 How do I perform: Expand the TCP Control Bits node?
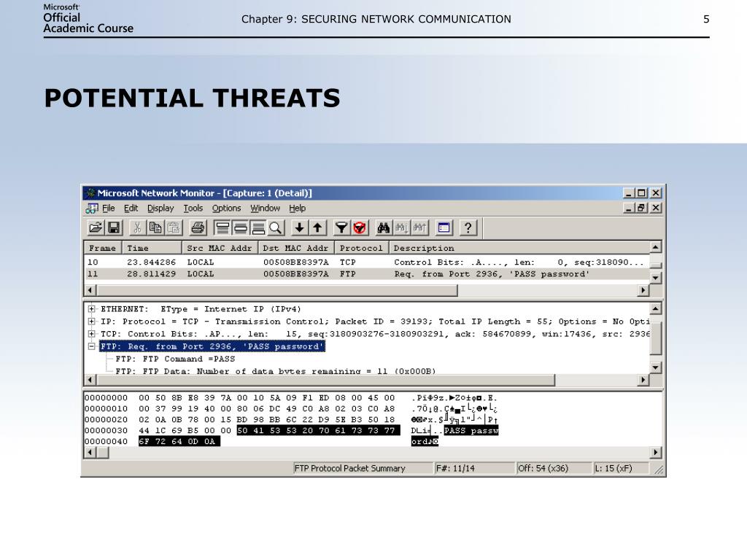91,334
